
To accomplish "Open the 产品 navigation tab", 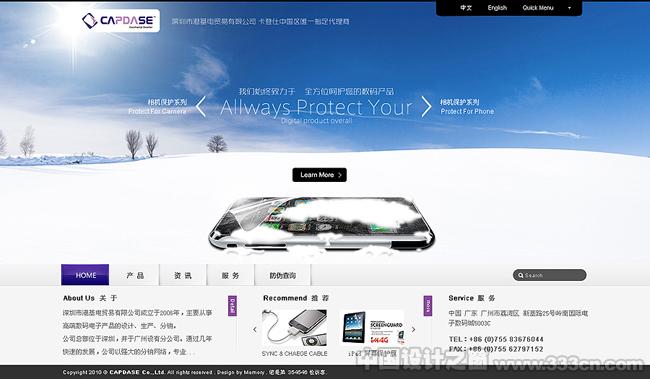I will (135, 275).
